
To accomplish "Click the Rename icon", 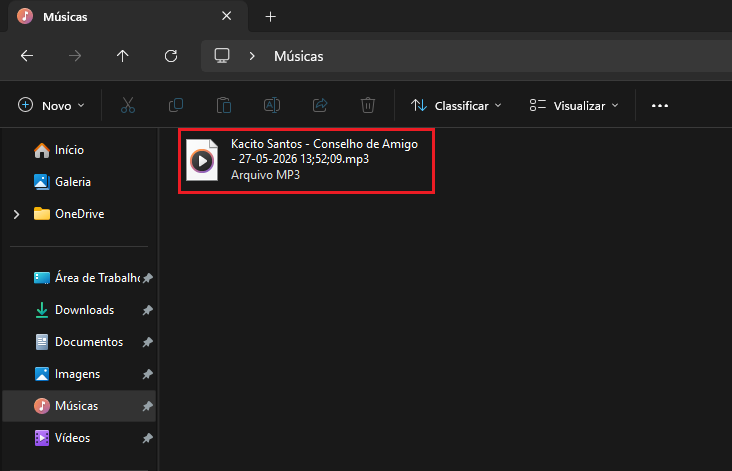I will click(272, 105).
